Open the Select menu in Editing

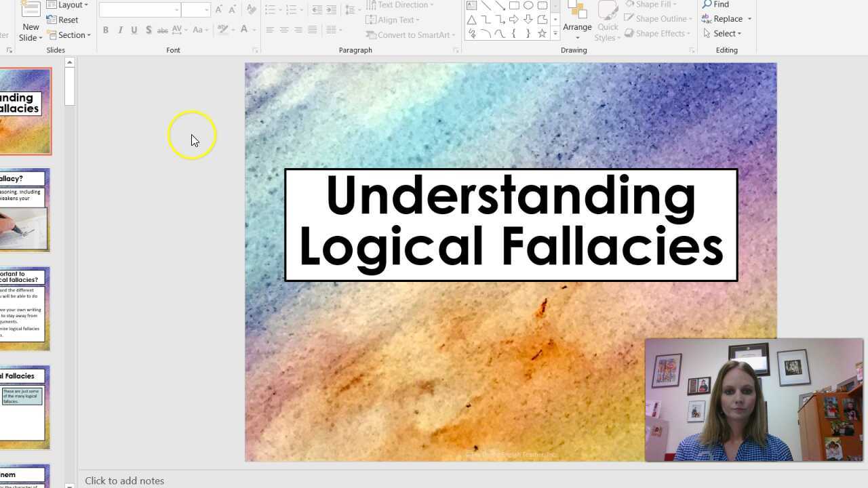click(723, 33)
